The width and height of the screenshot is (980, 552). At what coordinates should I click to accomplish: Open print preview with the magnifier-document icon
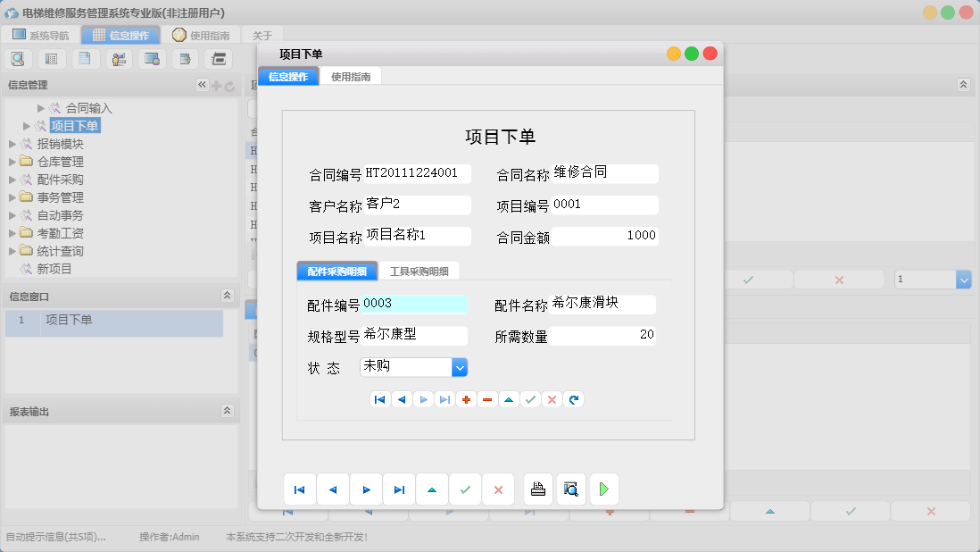point(571,489)
